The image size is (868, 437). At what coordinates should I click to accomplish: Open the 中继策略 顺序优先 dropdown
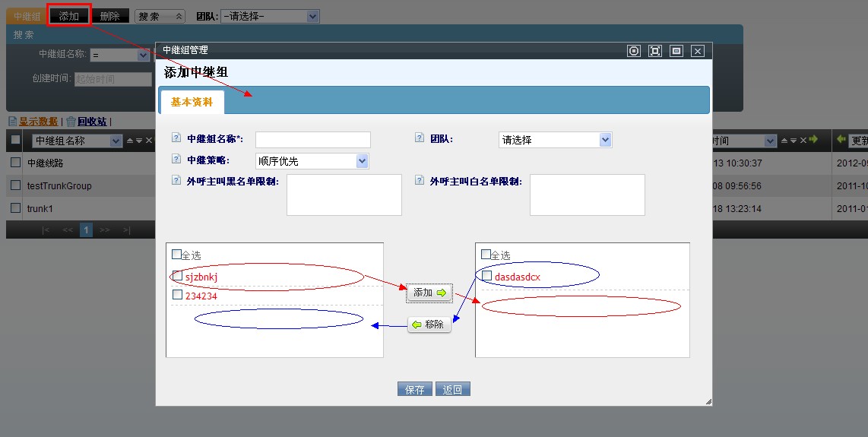[x=312, y=161]
